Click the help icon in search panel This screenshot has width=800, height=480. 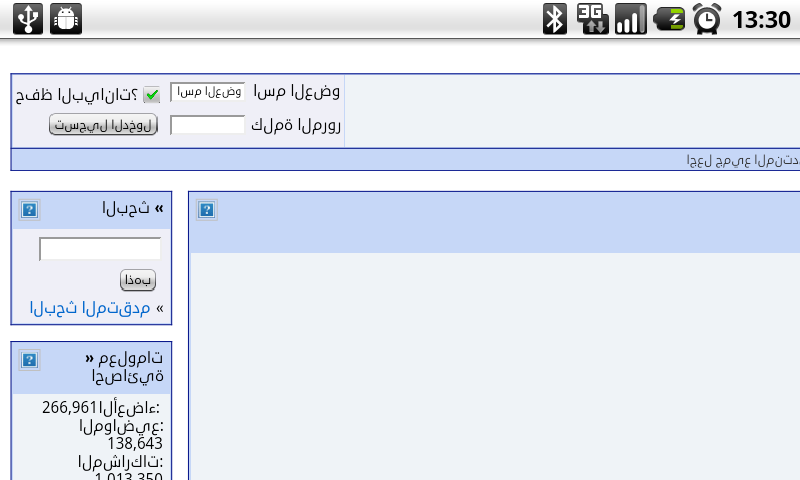pos(30,210)
